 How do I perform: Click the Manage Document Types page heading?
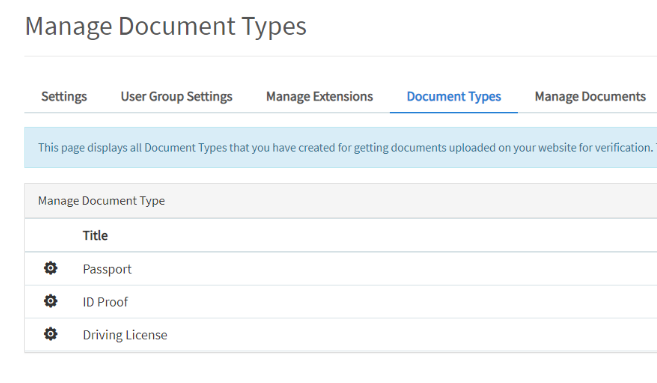166,26
